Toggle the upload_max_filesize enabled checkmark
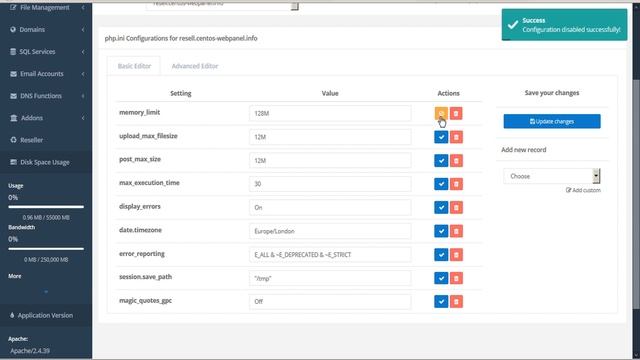 pos(441,137)
